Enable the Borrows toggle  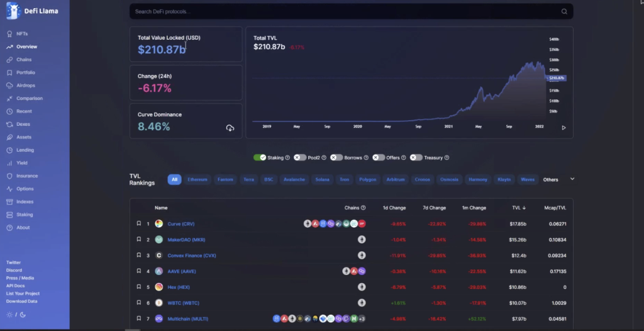tap(336, 157)
